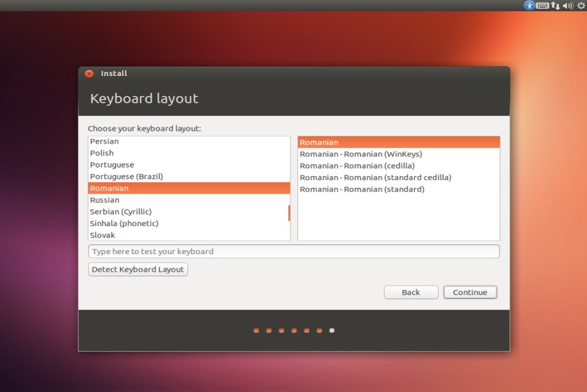The height and width of the screenshot is (392, 587).
Task: Click the keyboard indicator icon
Action: [542, 5]
